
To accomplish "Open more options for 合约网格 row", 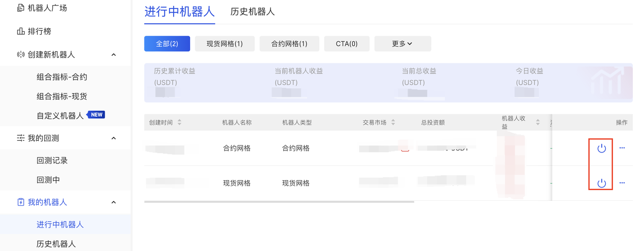I will (622, 148).
